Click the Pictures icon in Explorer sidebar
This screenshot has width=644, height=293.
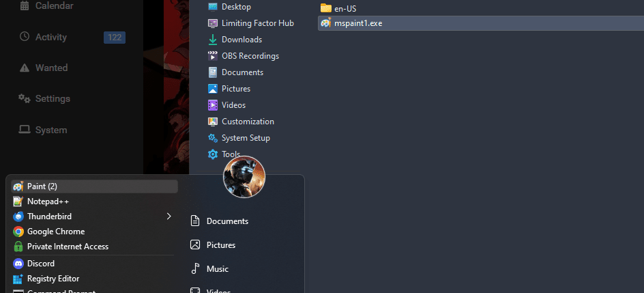(x=213, y=89)
